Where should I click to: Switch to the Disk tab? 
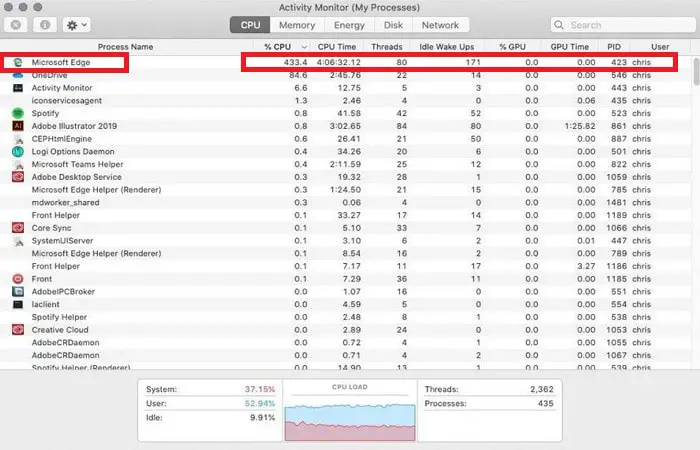click(x=393, y=25)
